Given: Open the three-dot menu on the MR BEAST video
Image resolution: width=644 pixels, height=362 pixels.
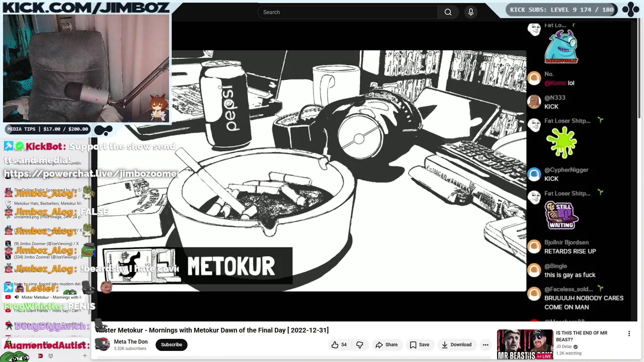Looking at the screenshot, I should (629, 334).
